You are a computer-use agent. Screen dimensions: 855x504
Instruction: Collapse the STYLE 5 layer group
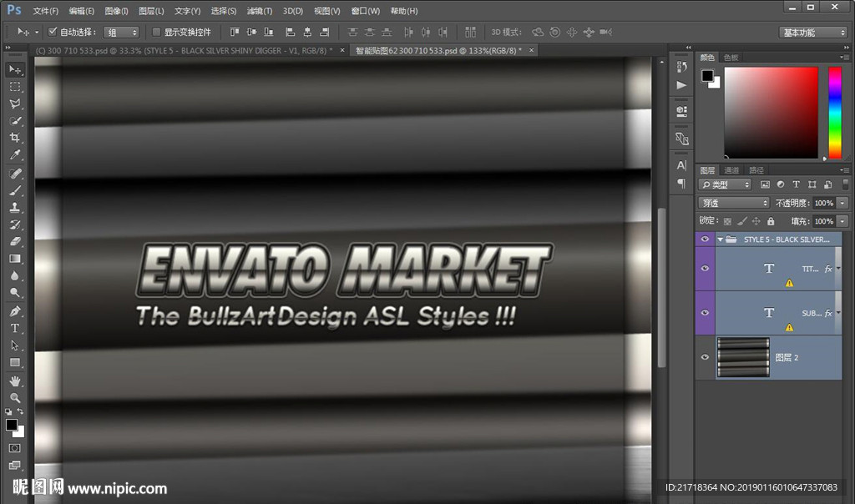tap(720, 239)
